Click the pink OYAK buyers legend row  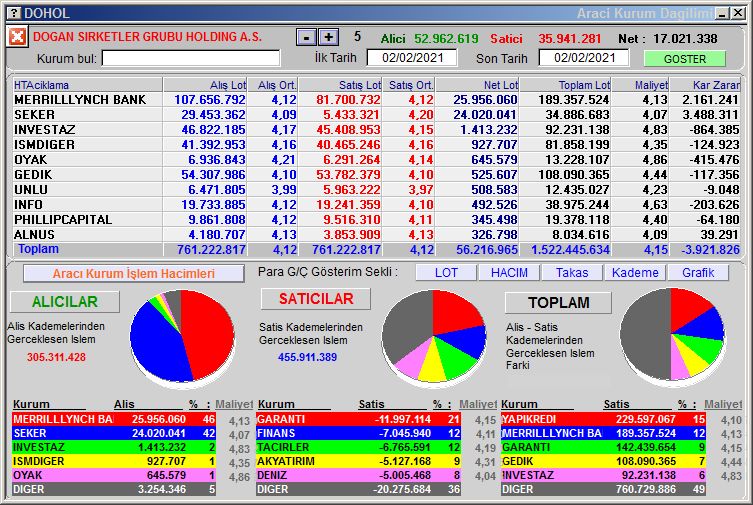tap(114, 475)
